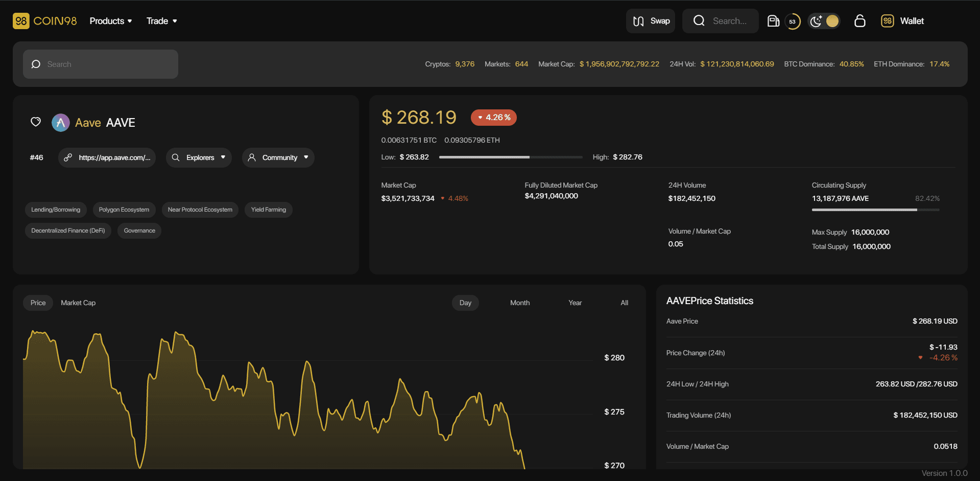Click the 0.00631751 BTC price text

tap(409, 140)
